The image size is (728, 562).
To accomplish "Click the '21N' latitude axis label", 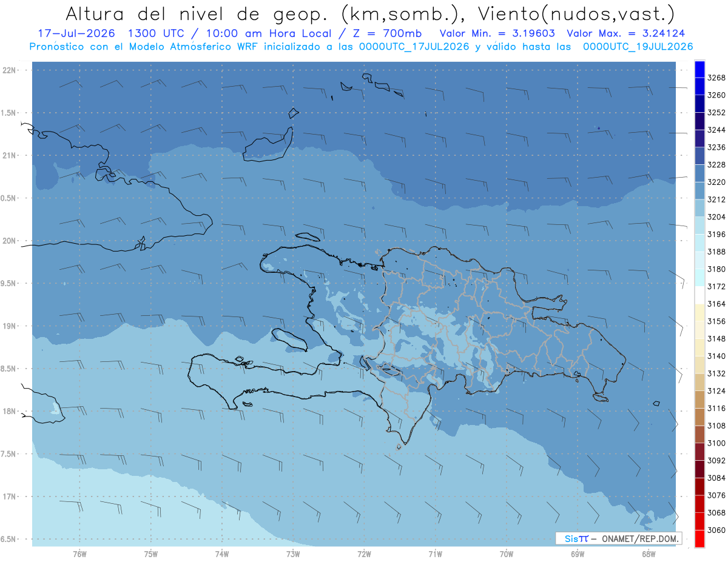I will tap(10, 156).
